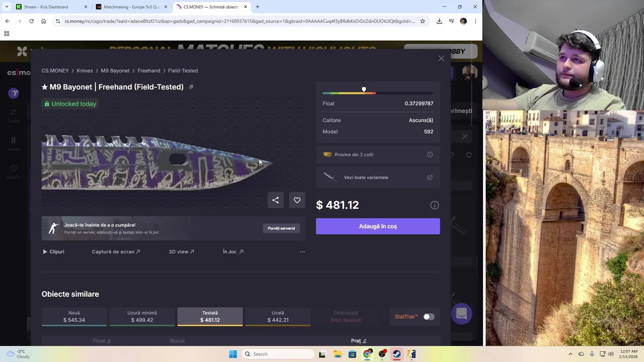Open the support chat bubble
The width and height of the screenshot is (644, 362).
click(461, 314)
